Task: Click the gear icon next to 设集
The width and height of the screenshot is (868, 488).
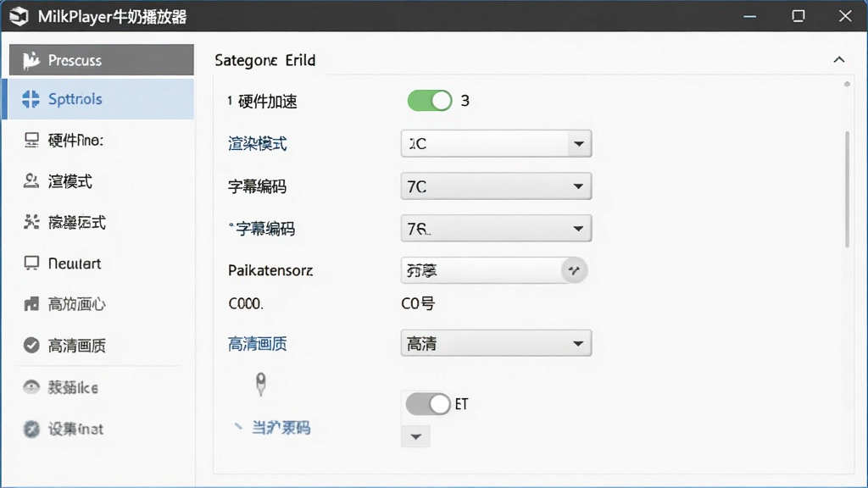Action: pyautogui.click(x=31, y=429)
